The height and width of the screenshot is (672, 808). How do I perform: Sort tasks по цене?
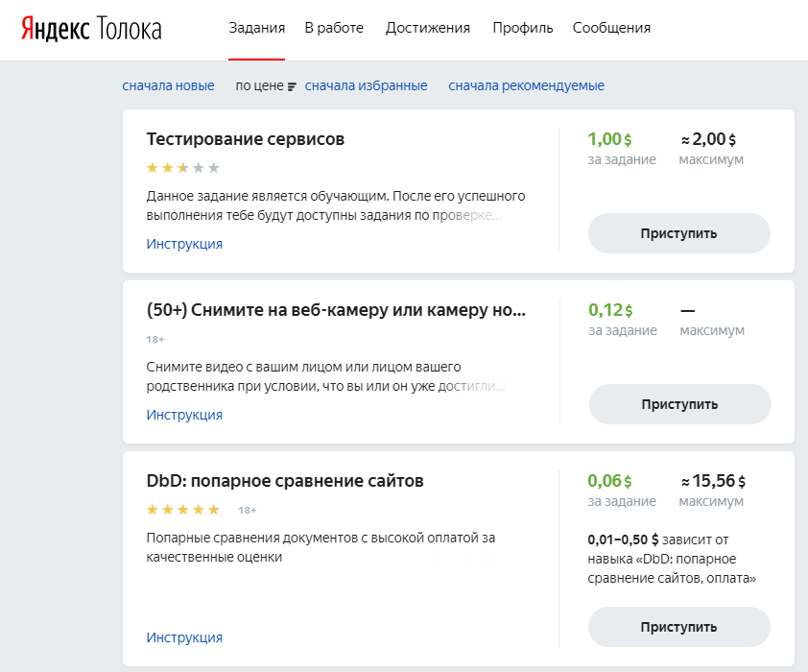click(259, 85)
